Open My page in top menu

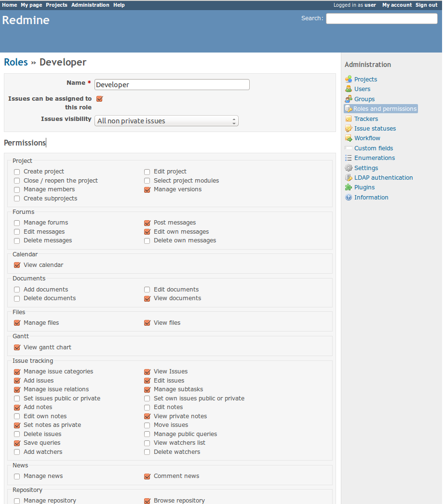point(31,5)
